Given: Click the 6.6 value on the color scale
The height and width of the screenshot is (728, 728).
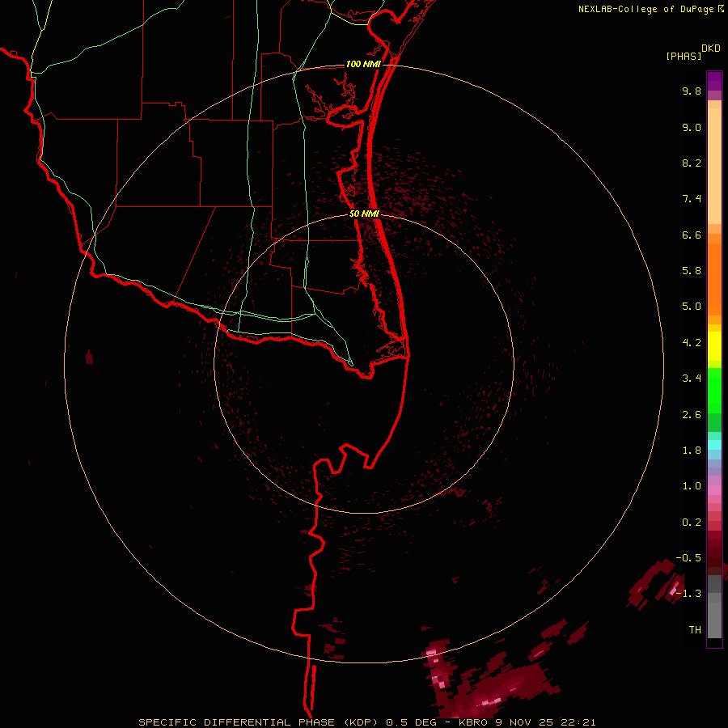Looking at the screenshot, I should click(x=692, y=235).
